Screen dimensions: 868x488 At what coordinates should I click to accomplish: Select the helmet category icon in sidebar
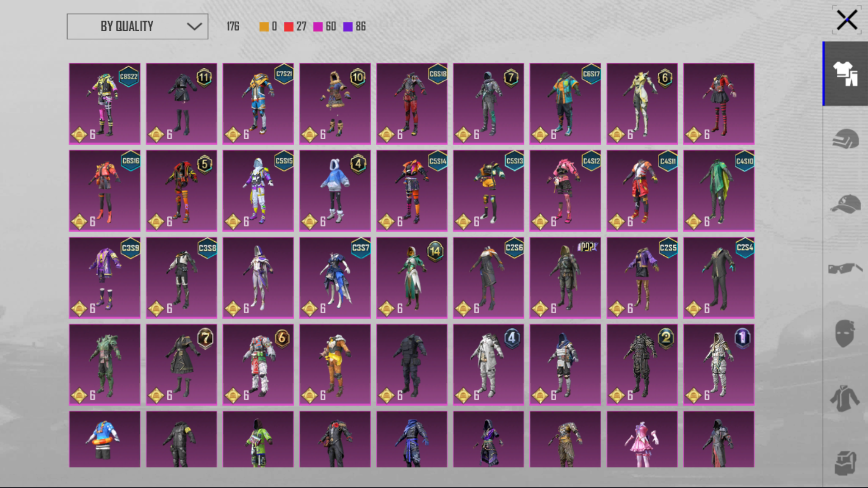click(x=845, y=139)
